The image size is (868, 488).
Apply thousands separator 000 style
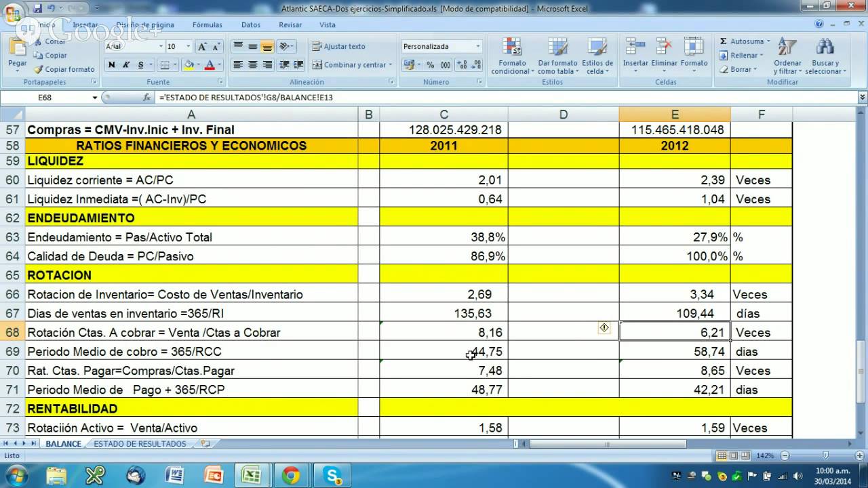coord(446,65)
